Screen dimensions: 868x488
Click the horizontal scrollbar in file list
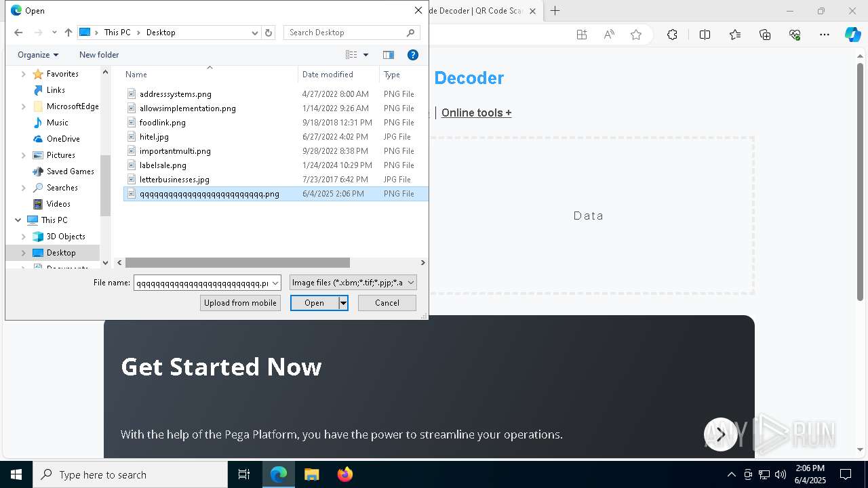coord(237,262)
